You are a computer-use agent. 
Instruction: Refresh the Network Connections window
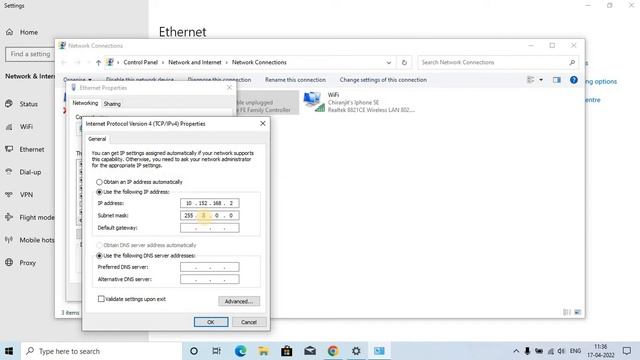(x=404, y=62)
